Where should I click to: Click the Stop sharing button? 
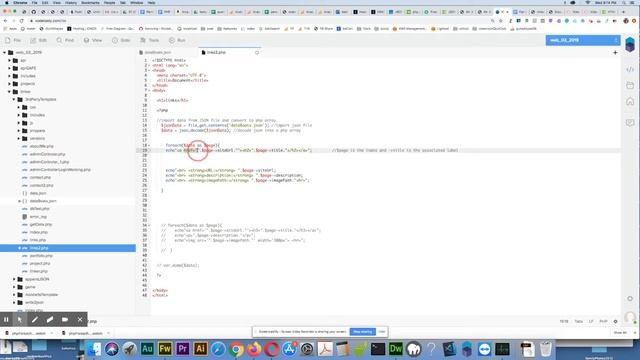point(362,332)
